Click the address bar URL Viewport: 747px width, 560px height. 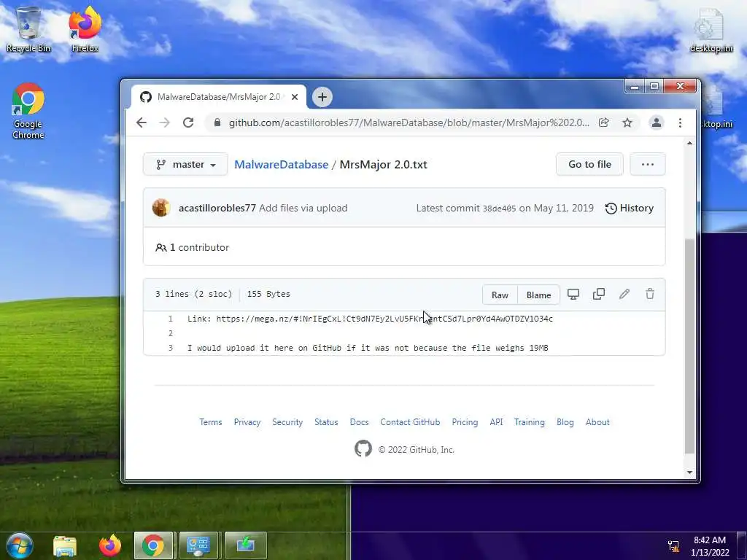coord(409,122)
